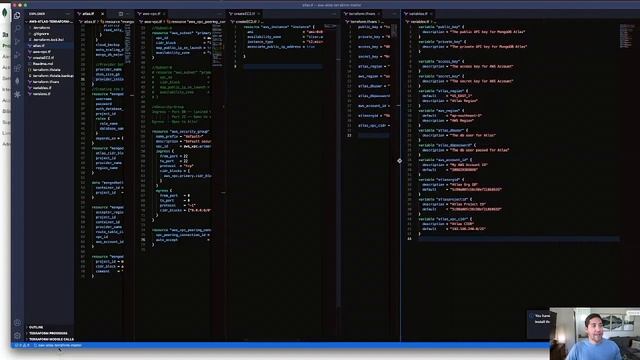Open Readme.md in the file tree
The width and height of the screenshot is (640, 360).
tap(49, 64)
